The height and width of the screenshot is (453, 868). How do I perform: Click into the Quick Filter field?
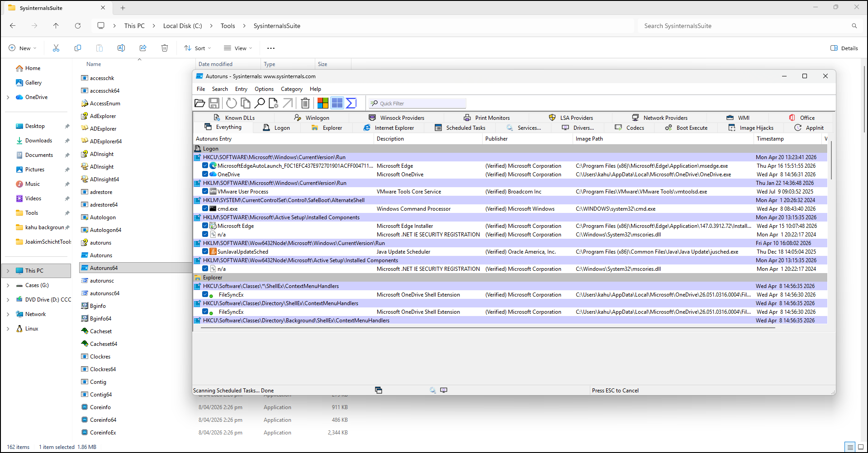coord(417,103)
